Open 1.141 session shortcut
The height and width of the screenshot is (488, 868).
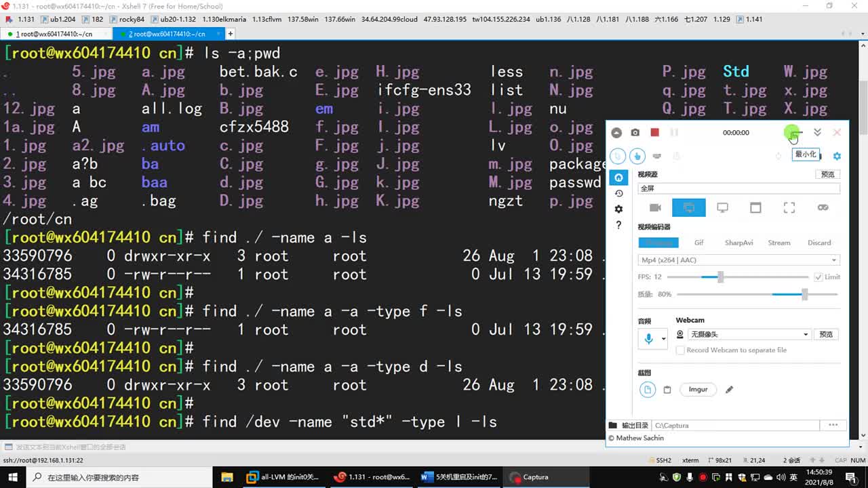[749, 20]
